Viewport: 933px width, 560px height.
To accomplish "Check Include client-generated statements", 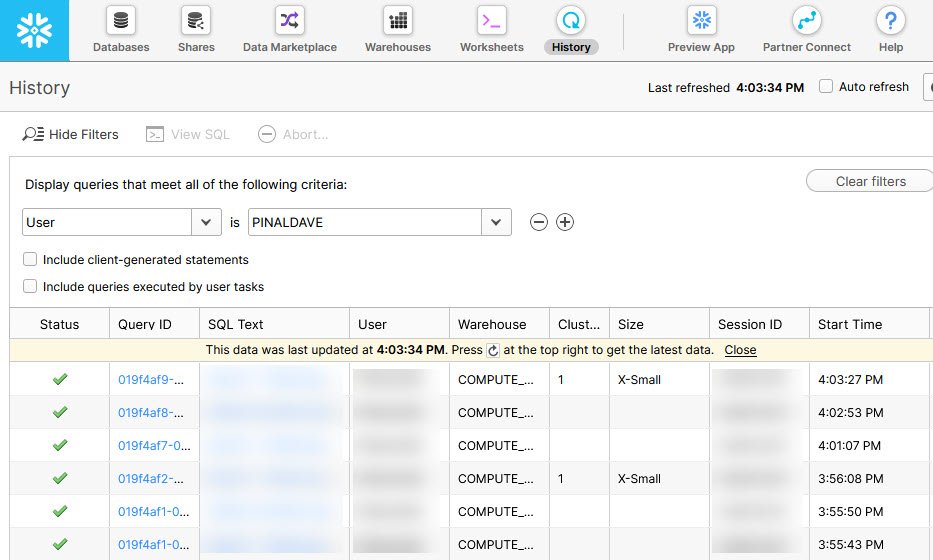I will click(x=30, y=259).
